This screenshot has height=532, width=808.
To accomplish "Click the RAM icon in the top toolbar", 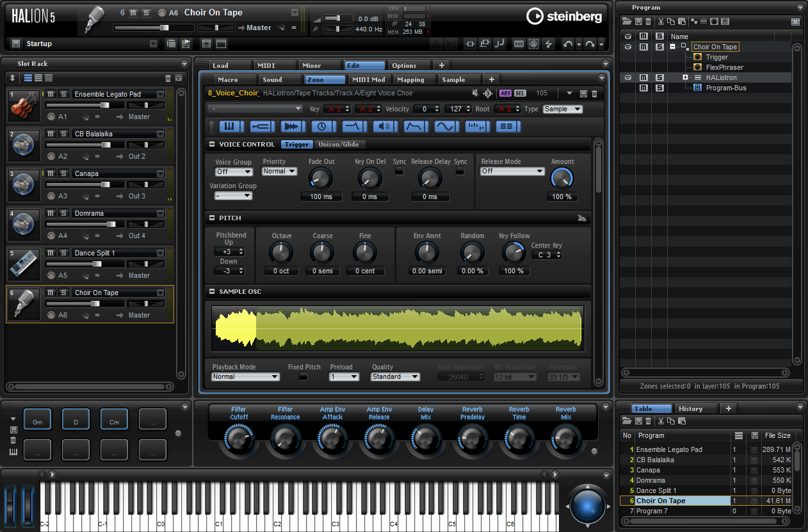I will click(x=518, y=44).
